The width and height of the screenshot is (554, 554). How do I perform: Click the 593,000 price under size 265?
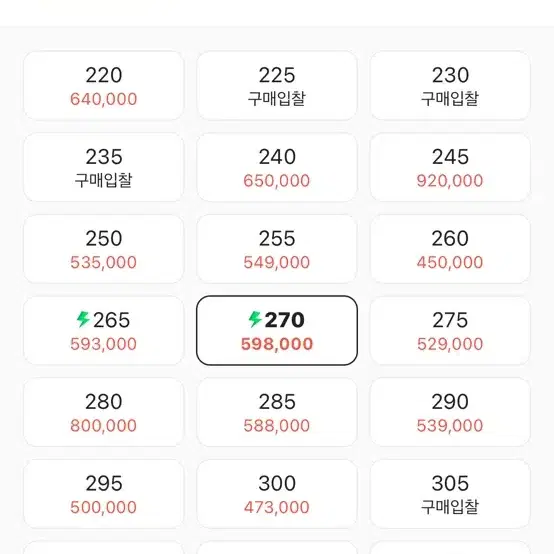[x=104, y=344]
